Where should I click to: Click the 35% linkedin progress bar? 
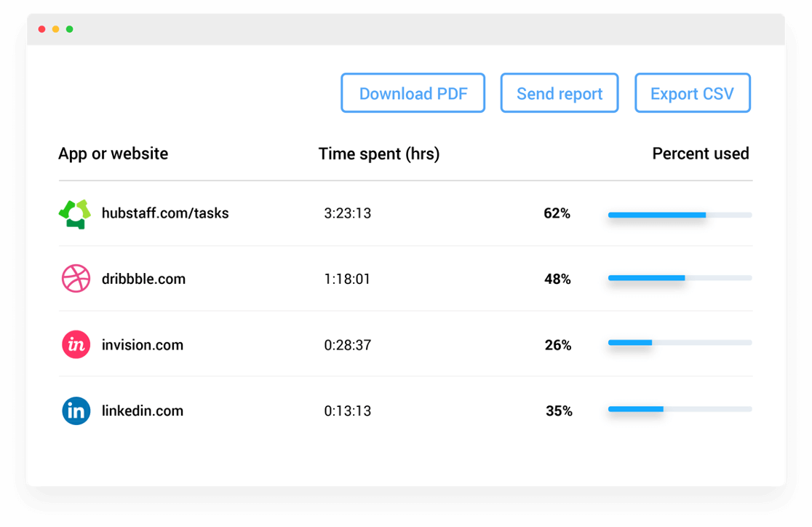coord(680,409)
